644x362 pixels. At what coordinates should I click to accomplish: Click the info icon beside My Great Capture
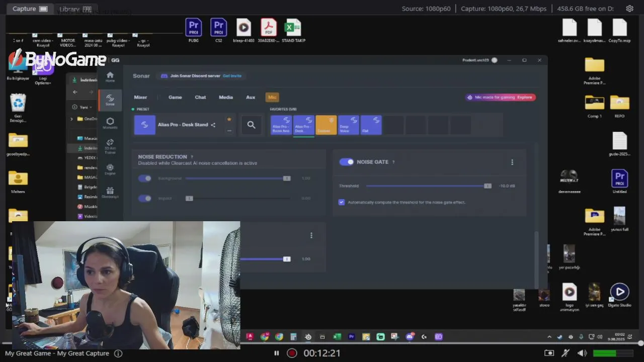[x=118, y=353]
